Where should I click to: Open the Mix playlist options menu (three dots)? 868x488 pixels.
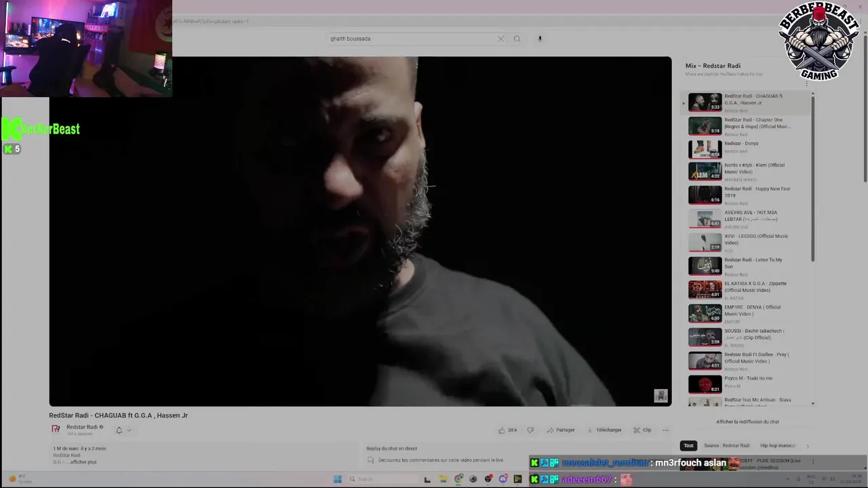click(x=807, y=83)
